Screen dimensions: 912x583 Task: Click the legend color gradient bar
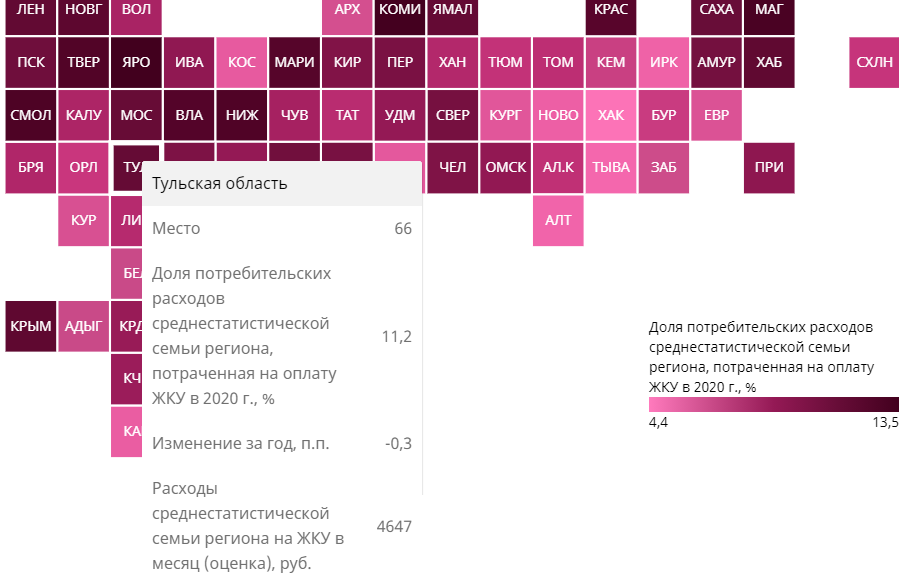(x=774, y=405)
